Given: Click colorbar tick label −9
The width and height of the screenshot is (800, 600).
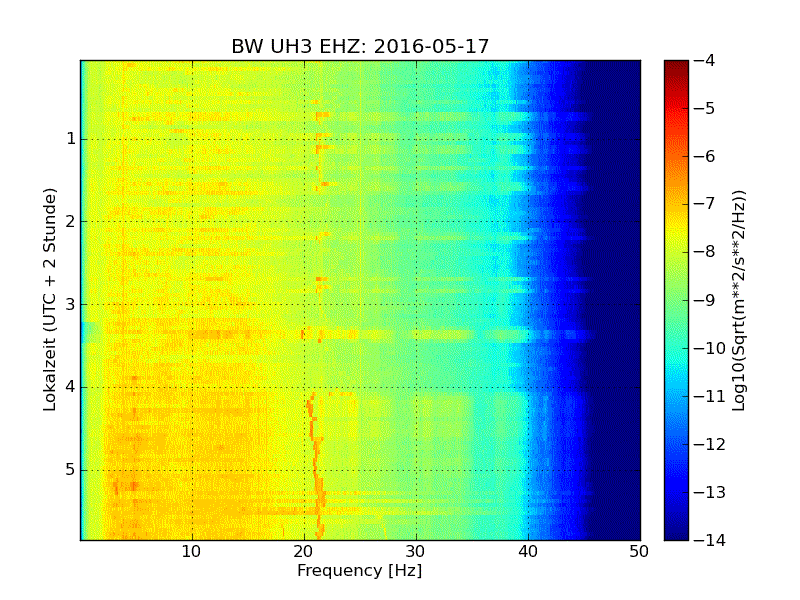Looking at the screenshot, I should click(x=705, y=300).
